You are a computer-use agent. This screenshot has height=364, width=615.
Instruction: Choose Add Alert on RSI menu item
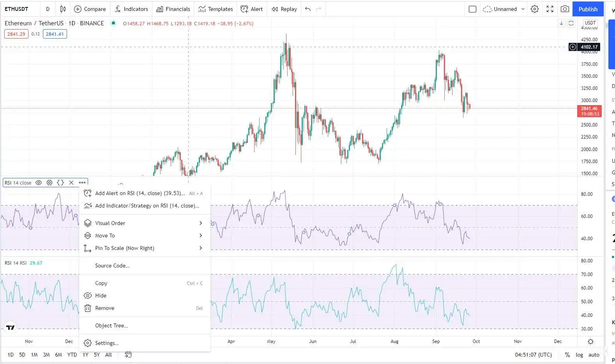[145, 193]
